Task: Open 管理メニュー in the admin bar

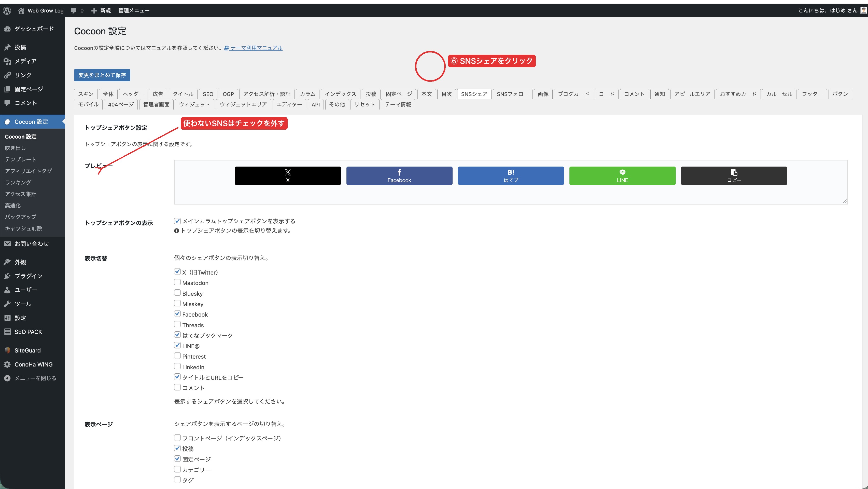Action: [134, 10]
